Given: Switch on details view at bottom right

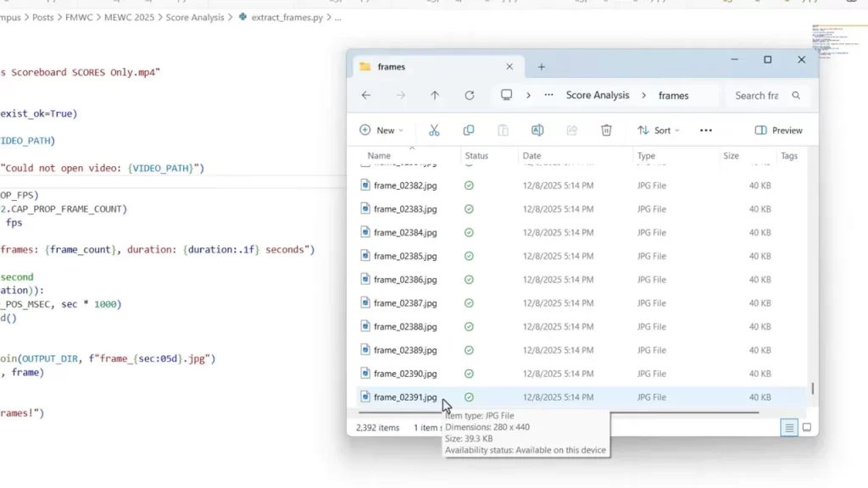Looking at the screenshot, I should click(x=788, y=428).
